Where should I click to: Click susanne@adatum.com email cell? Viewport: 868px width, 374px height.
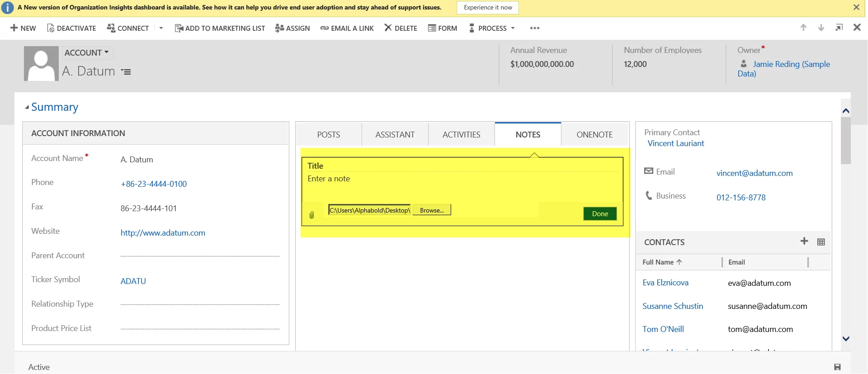pos(767,306)
